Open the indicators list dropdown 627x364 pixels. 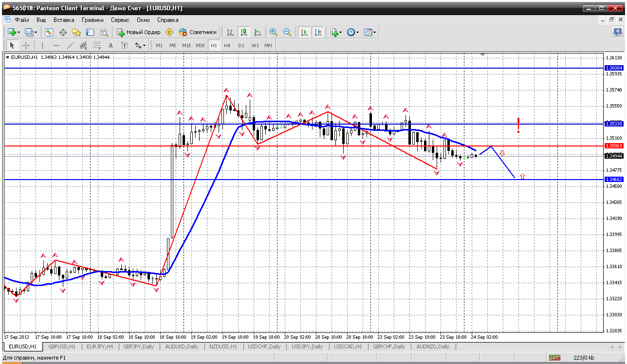(336, 32)
